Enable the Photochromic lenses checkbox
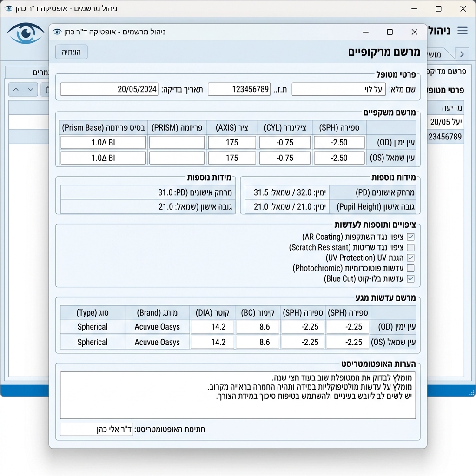Image resolution: width=476 pixels, height=476 pixels. click(411, 268)
